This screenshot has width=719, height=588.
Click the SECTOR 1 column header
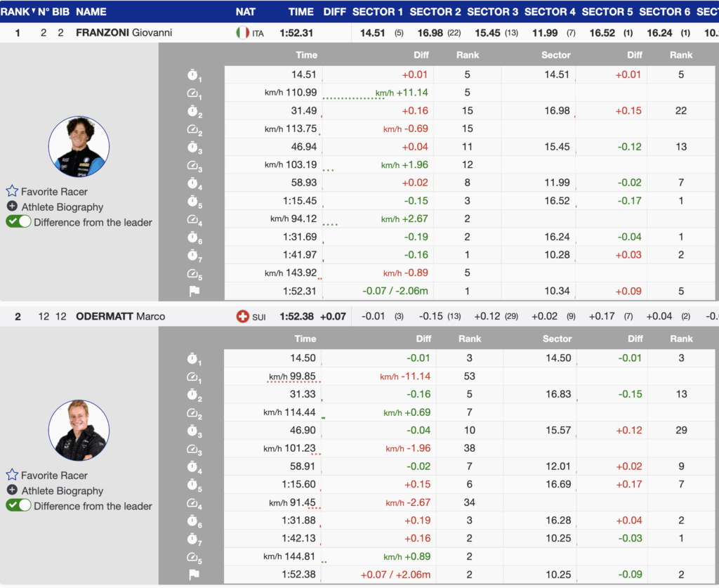click(378, 11)
